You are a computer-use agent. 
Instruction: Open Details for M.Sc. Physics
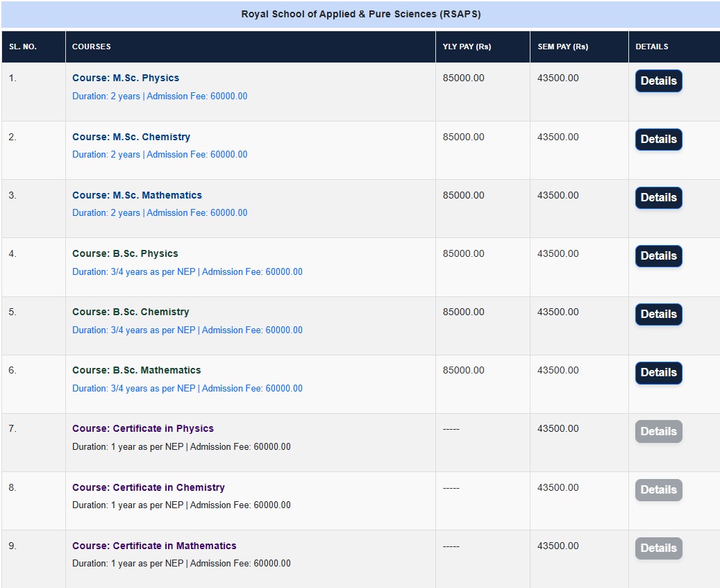pyautogui.click(x=658, y=81)
